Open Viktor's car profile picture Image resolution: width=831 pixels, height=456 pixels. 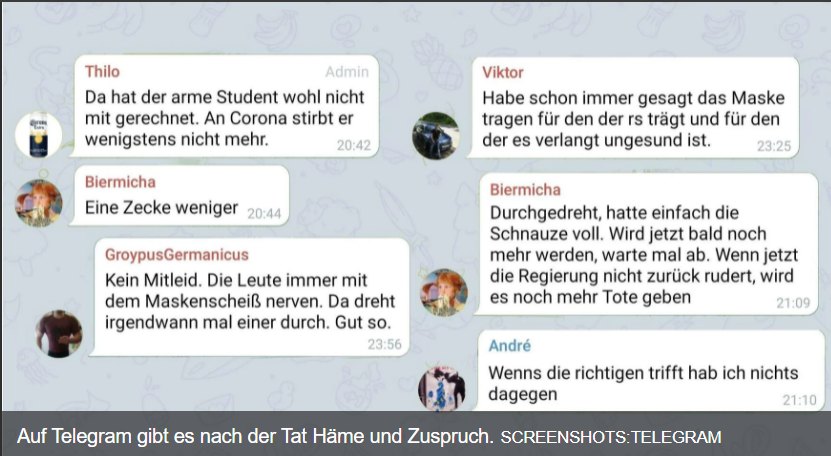(436, 136)
